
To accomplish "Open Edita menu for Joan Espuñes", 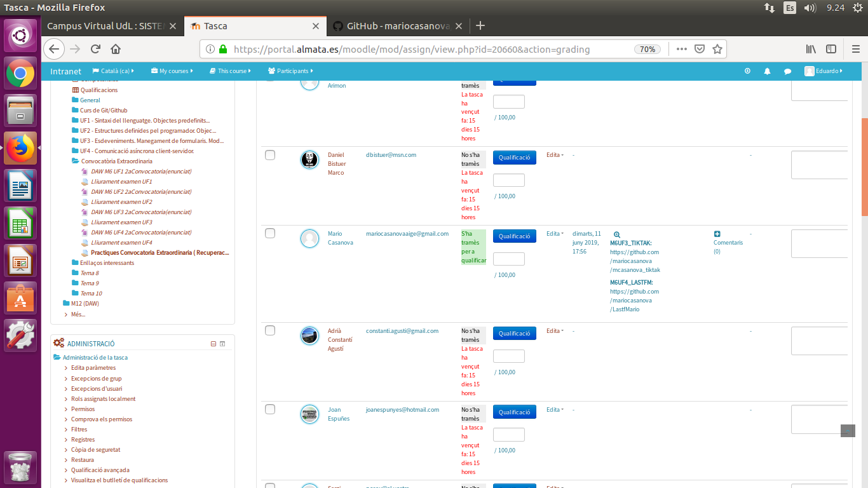I will tap(555, 410).
